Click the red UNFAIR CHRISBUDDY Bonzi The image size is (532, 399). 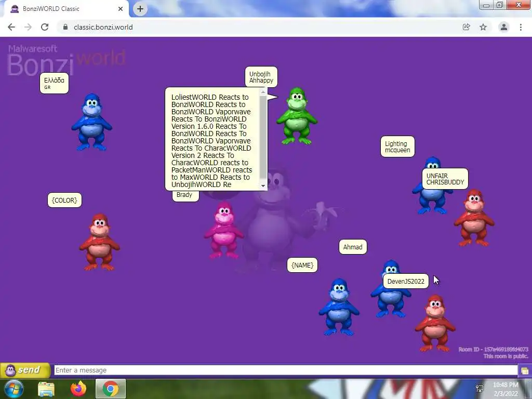click(474, 218)
